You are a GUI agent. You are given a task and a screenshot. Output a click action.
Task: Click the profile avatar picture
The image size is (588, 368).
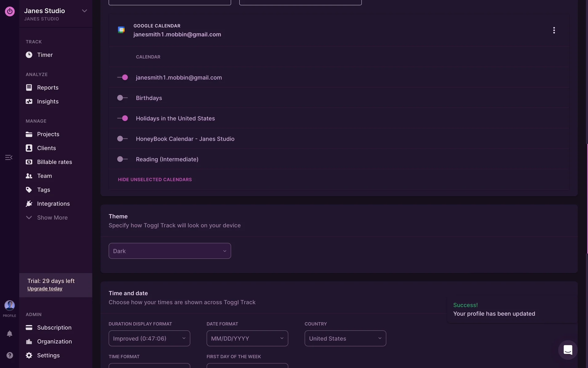coord(9,305)
